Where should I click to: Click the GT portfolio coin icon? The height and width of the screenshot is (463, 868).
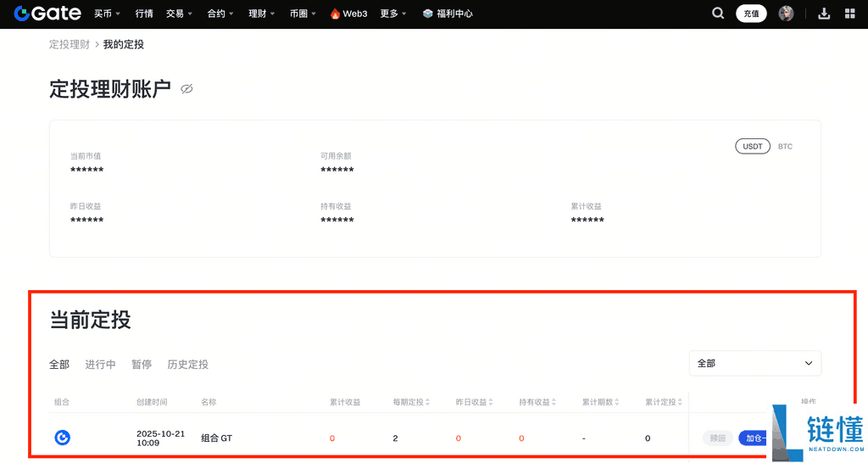63,438
